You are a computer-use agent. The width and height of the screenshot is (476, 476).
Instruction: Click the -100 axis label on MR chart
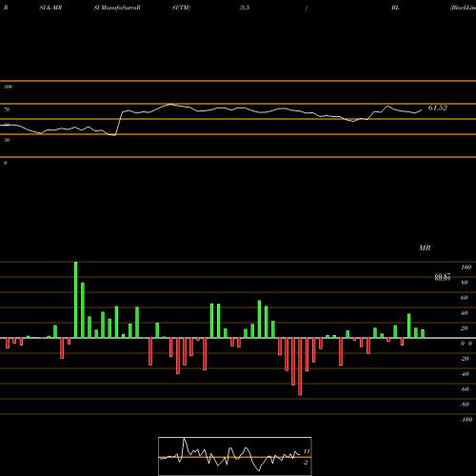(466, 420)
